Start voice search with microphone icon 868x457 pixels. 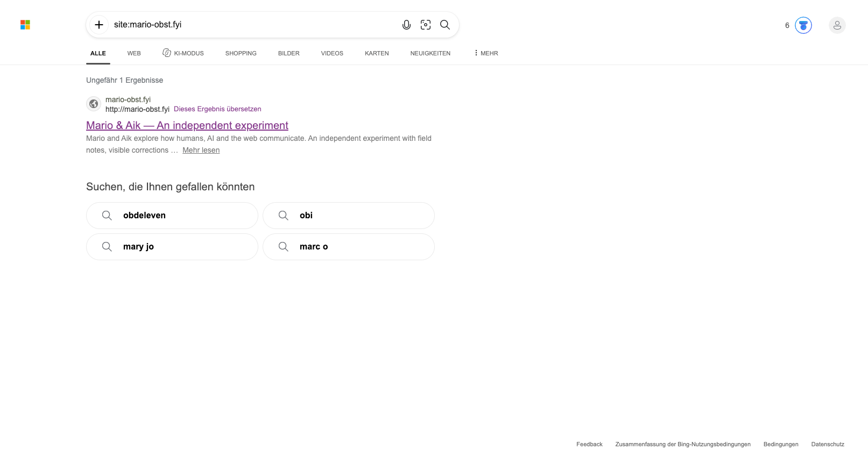(406, 25)
